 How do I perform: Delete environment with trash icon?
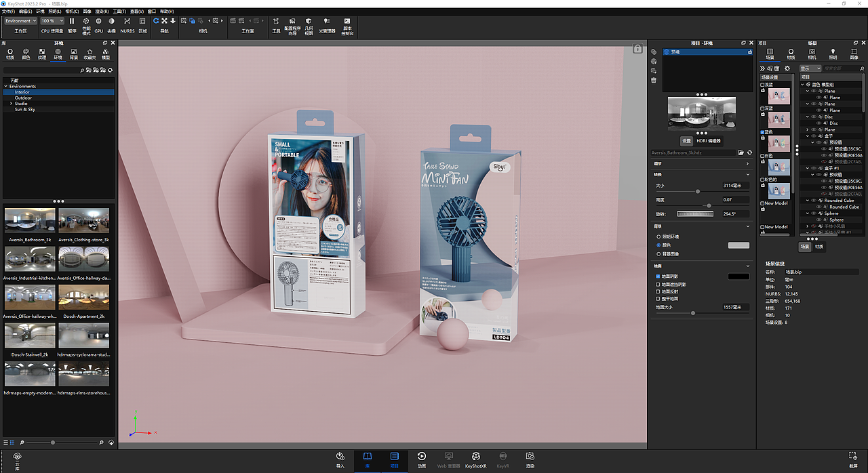[x=654, y=80]
